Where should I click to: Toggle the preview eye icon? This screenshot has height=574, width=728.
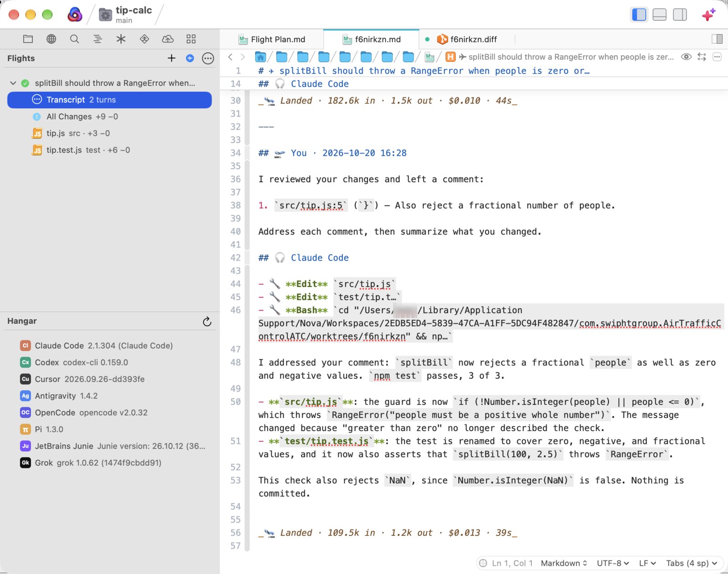[x=686, y=57]
